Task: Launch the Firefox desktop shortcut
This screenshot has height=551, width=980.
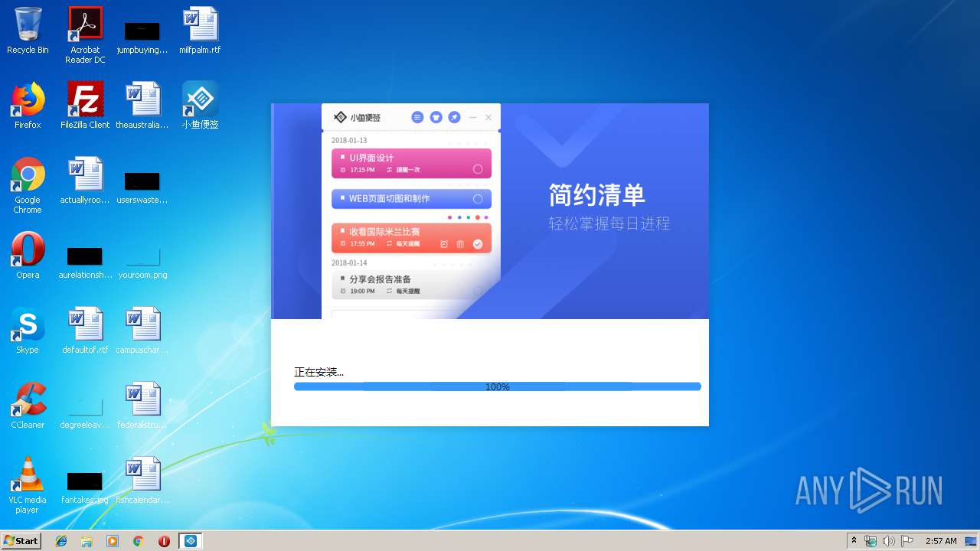Action: pyautogui.click(x=28, y=106)
